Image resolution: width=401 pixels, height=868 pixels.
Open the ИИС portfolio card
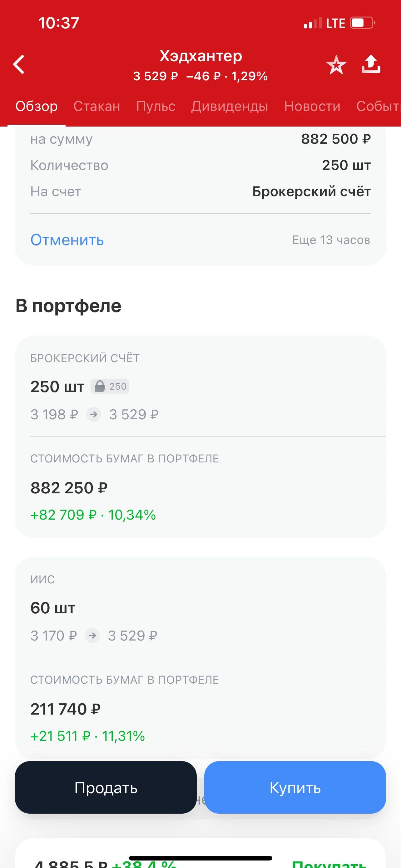tap(200, 658)
